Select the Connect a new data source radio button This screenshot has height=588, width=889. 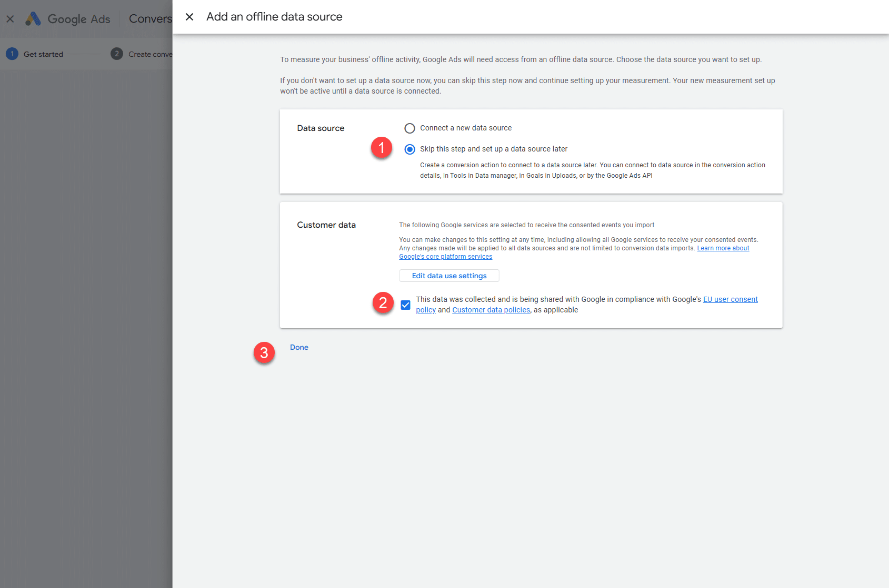pyautogui.click(x=409, y=128)
